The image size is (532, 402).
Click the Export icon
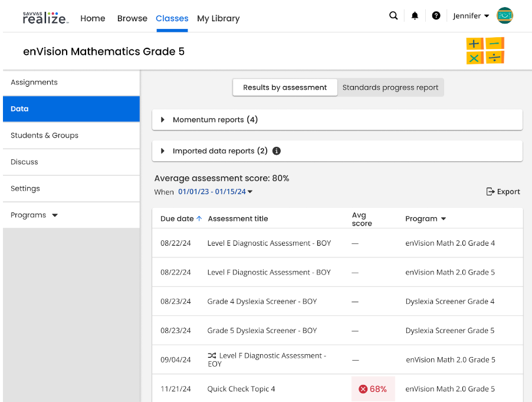pos(490,191)
